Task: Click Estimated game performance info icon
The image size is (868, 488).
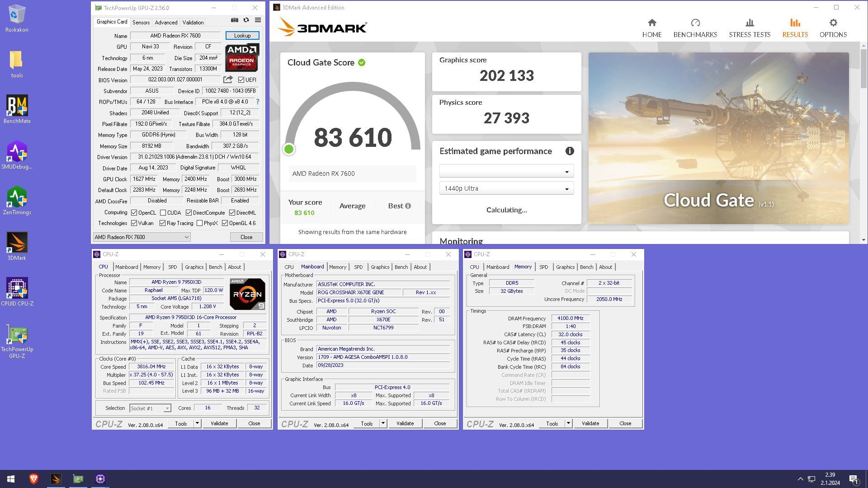Action: pyautogui.click(x=570, y=151)
